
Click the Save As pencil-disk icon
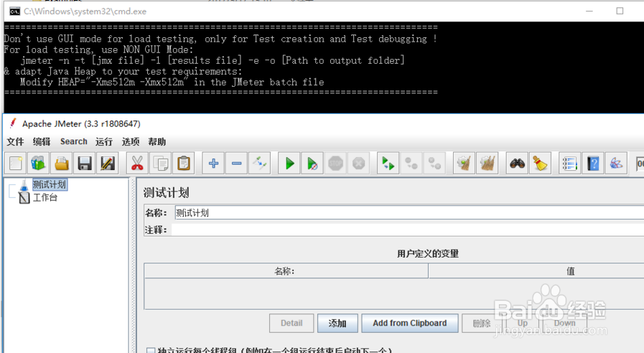[x=108, y=164]
